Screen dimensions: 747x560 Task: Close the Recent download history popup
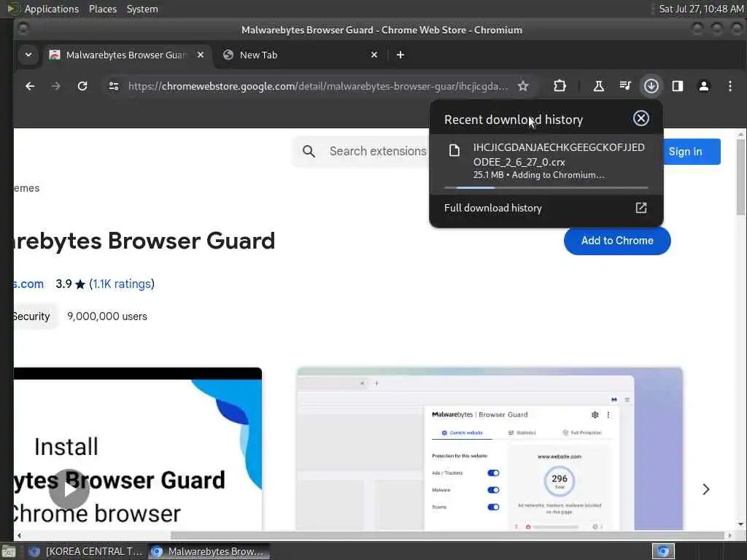pyautogui.click(x=640, y=118)
